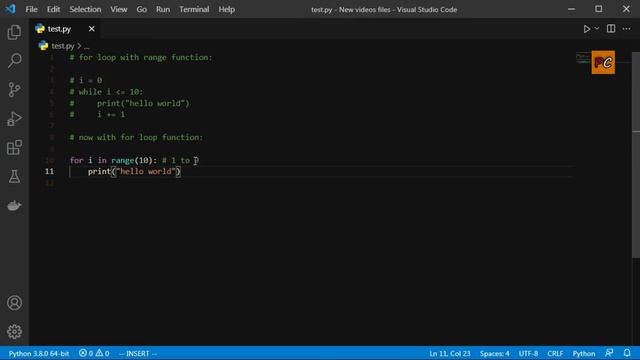The width and height of the screenshot is (640, 360).
Task: Open the Source Control view
Action: pyautogui.click(x=14, y=90)
